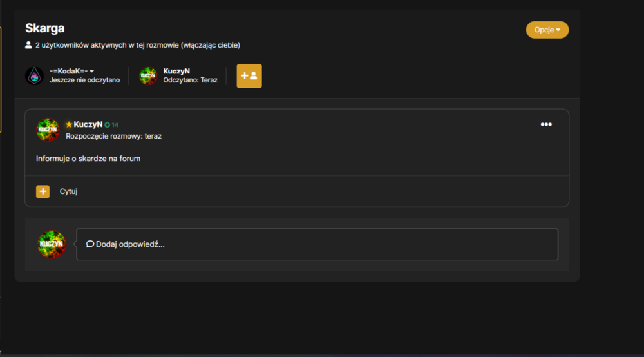The height and width of the screenshot is (357, 644).
Task: Click the Dodaj odpowiedź reply field
Action: tap(317, 244)
